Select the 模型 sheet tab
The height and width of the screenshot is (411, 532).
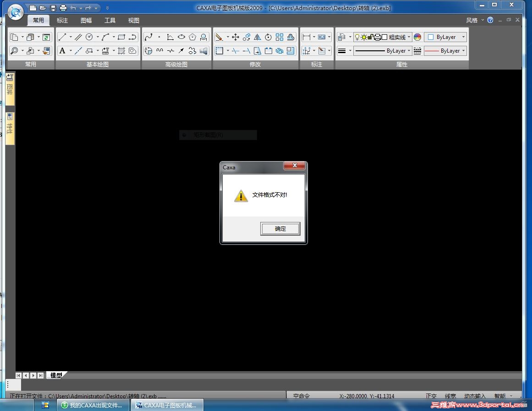coord(56,375)
